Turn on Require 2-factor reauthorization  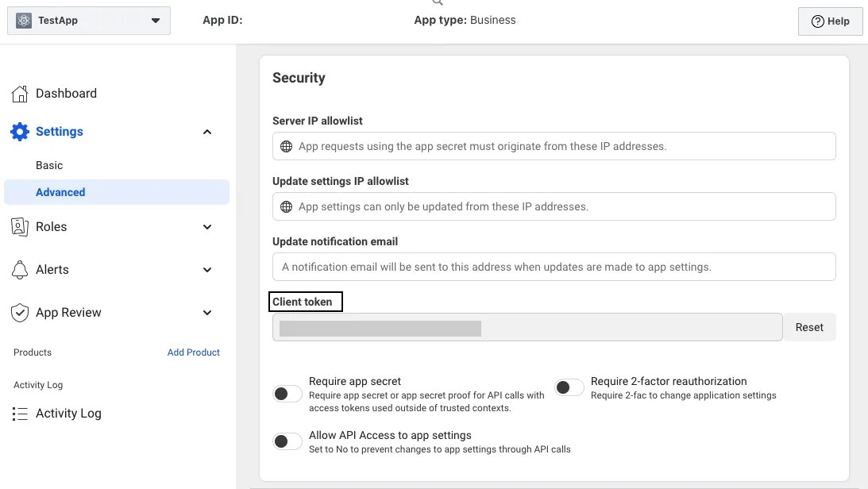[x=569, y=387]
